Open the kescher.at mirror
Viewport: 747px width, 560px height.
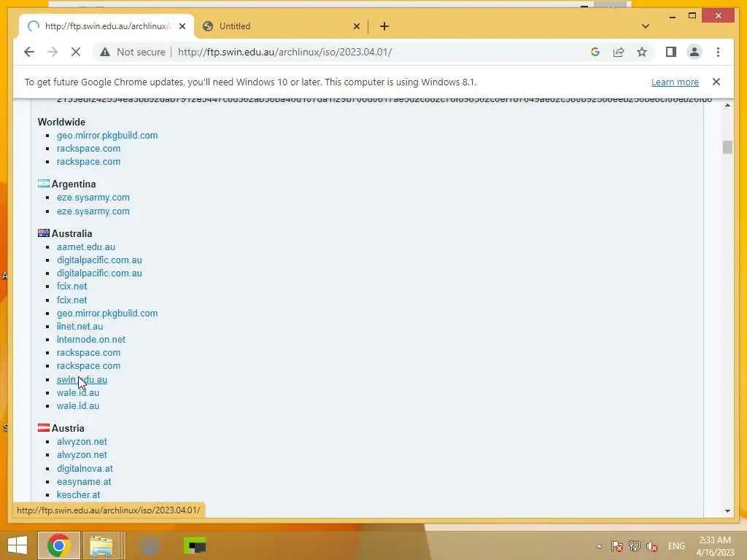coord(79,495)
